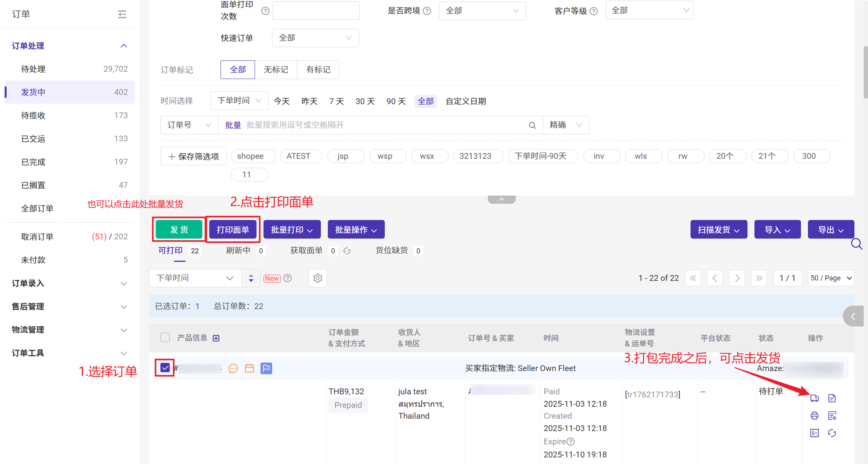
Task: Open the column settings gear icon
Action: point(317,278)
